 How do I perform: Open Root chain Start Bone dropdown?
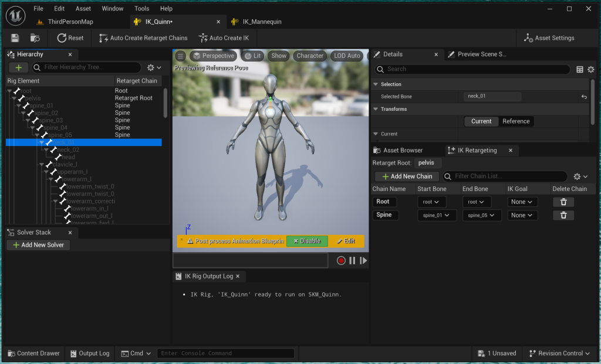click(x=431, y=202)
